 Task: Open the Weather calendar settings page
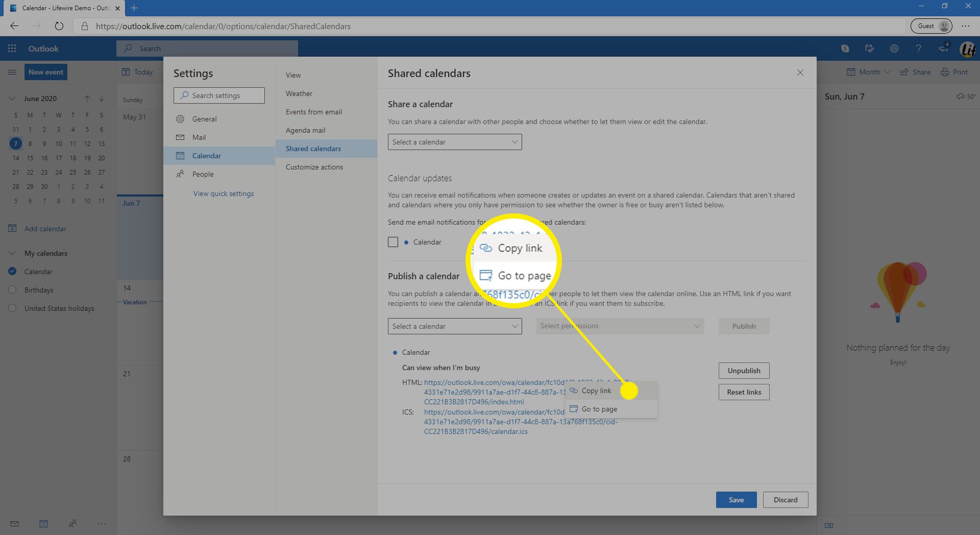tap(327, 93)
